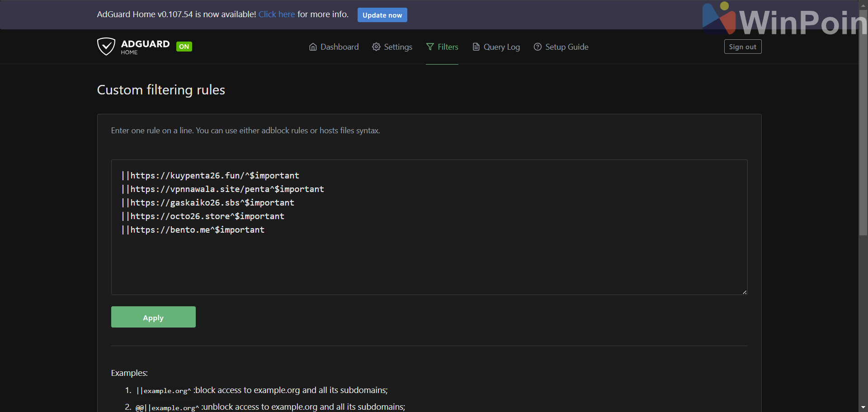868x412 pixels.
Task: Click inside the custom rules text area
Action: pyautogui.click(x=429, y=262)
